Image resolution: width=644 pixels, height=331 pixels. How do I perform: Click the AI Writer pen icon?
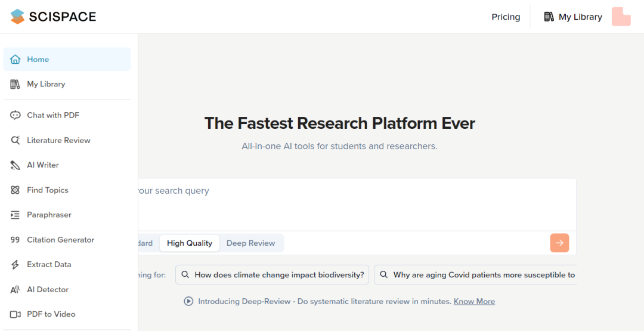(x=15, y=165)
